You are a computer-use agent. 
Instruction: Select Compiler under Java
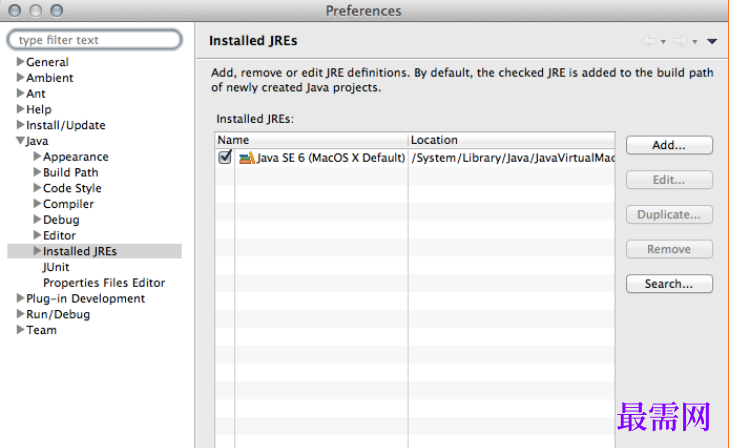point(68,204)
